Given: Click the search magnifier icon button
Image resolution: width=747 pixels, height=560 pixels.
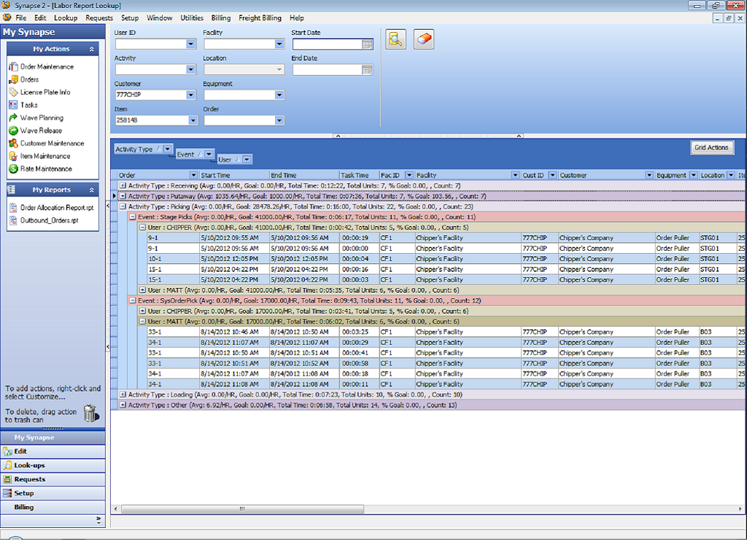Looking at the screenshot, I should (395, 39).
